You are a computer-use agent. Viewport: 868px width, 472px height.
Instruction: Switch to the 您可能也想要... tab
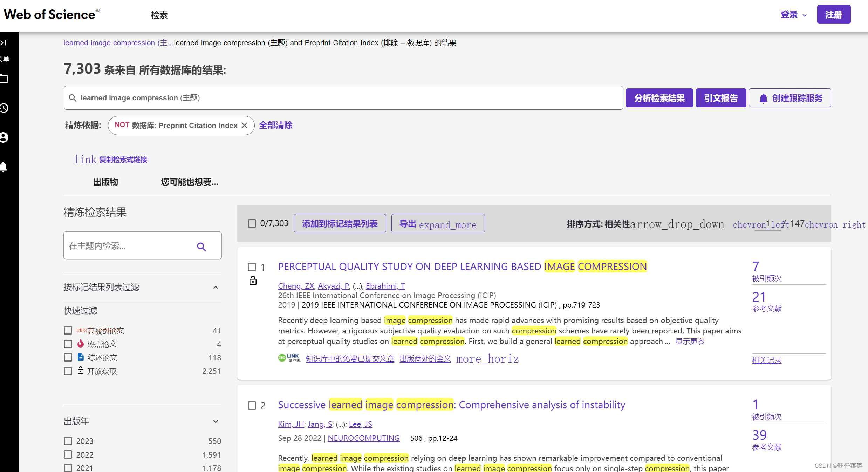(189, 182)
